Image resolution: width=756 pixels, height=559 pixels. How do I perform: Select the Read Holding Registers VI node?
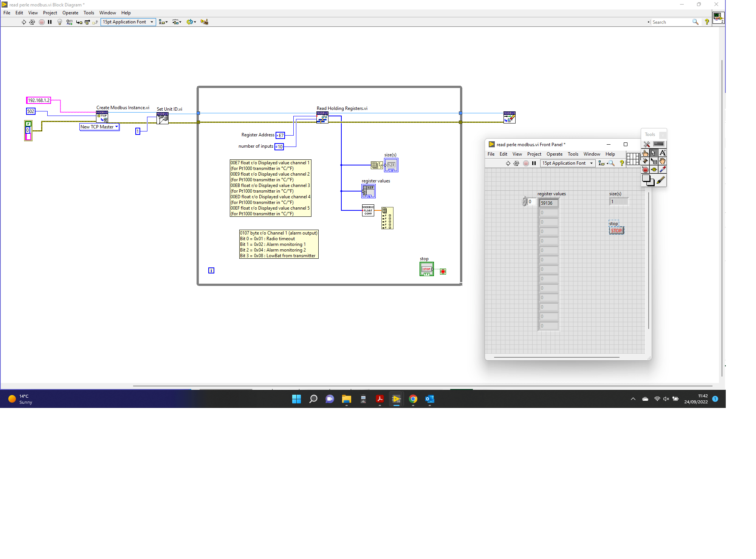point(322,117)
